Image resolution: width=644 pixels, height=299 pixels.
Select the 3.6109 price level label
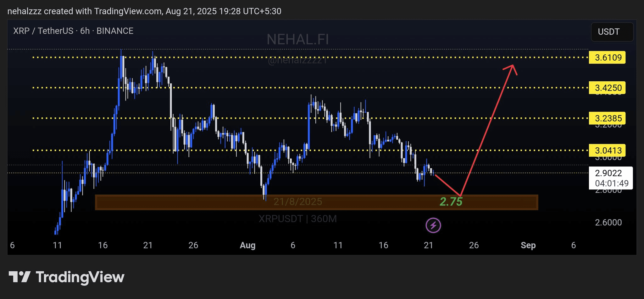[607, 57]
